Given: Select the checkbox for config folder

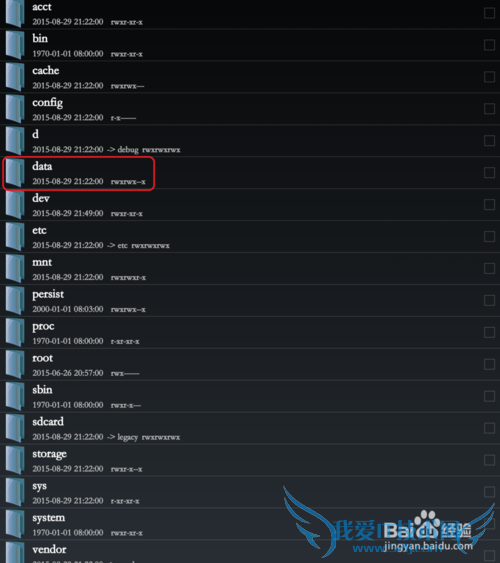Looking at the screenshot, I should point(489,109).
